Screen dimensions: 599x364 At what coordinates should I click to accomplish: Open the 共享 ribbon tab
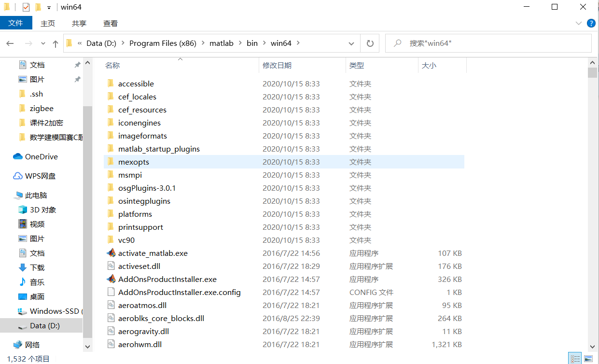coord(79,23)
